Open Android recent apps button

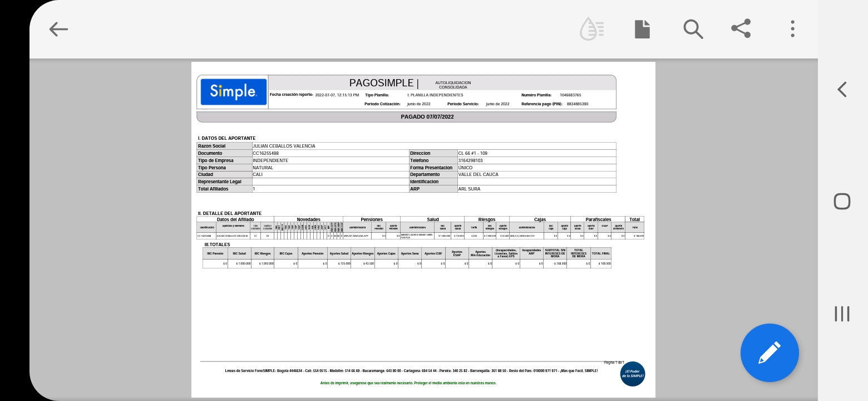(842, 314)
